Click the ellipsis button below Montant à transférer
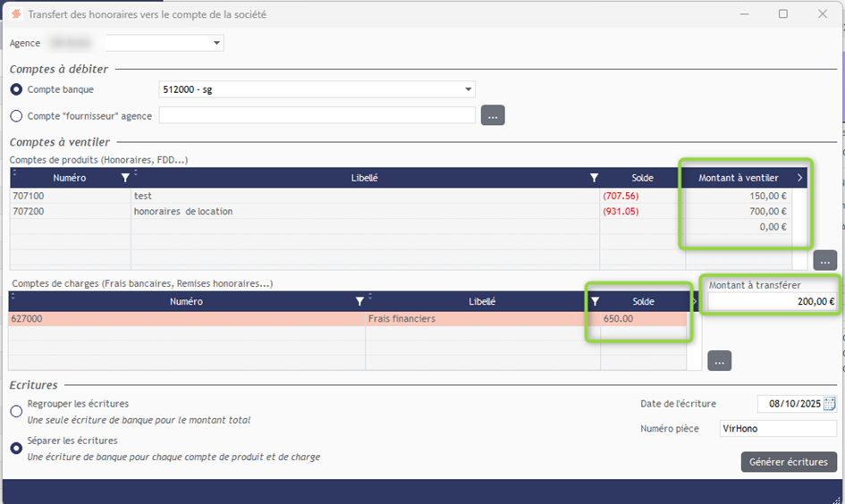This screenshot has width=845, height=504. coord(719,360)
